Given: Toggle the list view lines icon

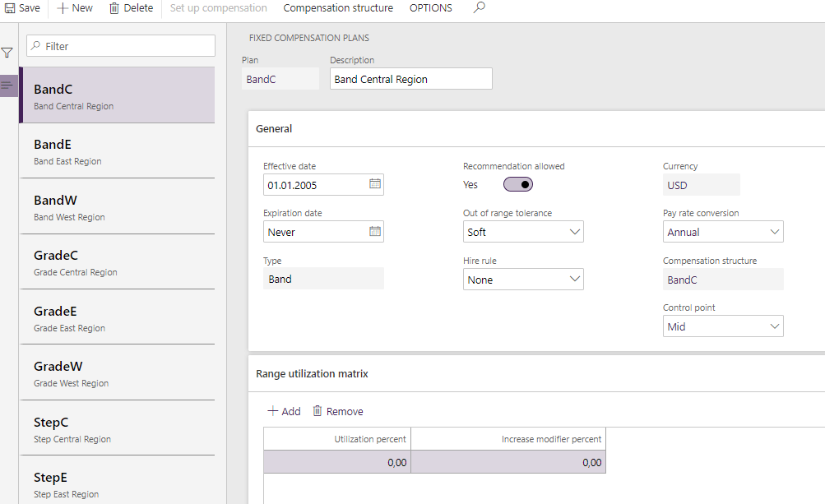Looking at the screenshot, I should pyautogui.click(x=7, y=86).
